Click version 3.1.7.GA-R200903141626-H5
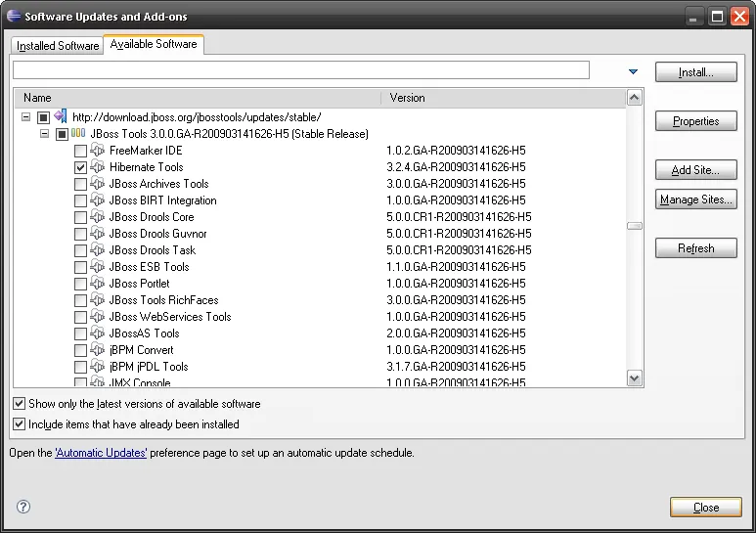This screenshot has height=533, width=756. (x=456, y=367)
